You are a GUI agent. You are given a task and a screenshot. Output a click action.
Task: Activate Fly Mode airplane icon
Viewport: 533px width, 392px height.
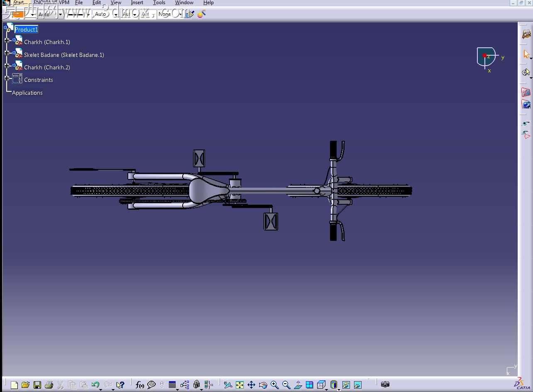(x=228, y=385)
